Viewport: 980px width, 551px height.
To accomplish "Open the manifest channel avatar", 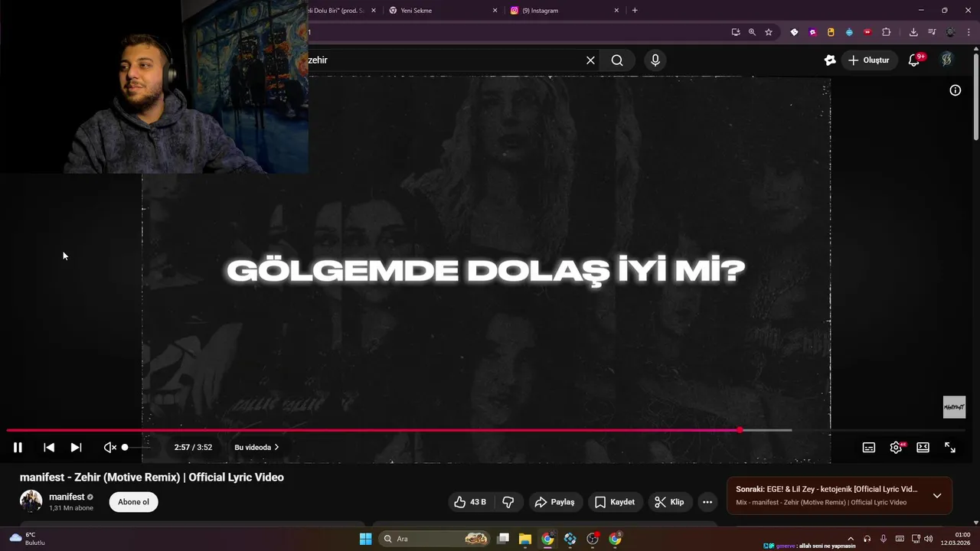I will coord(31,501).
